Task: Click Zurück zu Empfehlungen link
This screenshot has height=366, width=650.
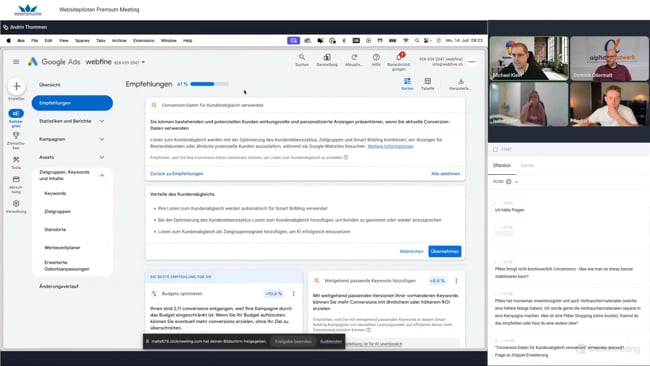Action: point(177,174)
